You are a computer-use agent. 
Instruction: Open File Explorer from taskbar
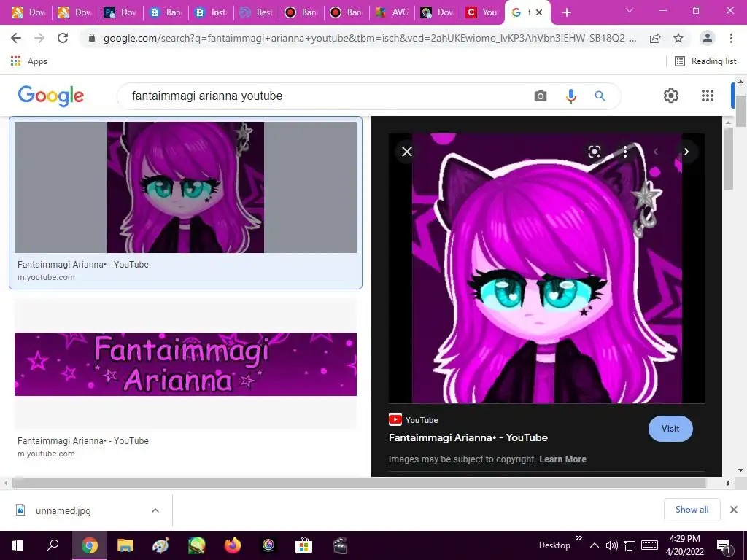tap(125, 545)
